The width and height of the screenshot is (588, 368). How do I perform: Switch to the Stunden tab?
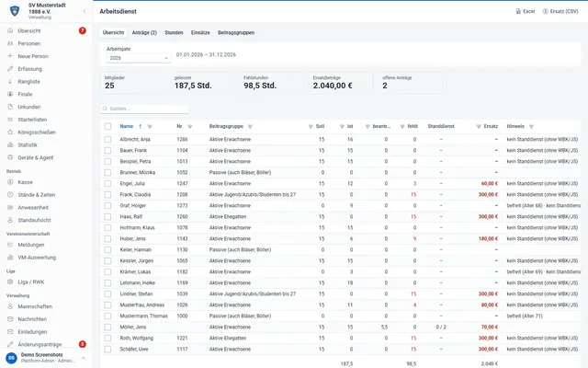point(174,33)
